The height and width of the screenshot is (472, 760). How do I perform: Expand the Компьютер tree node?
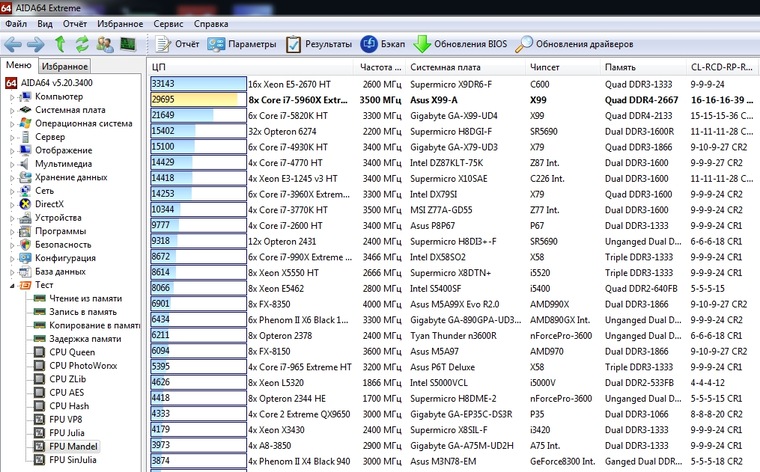(12, 97)
